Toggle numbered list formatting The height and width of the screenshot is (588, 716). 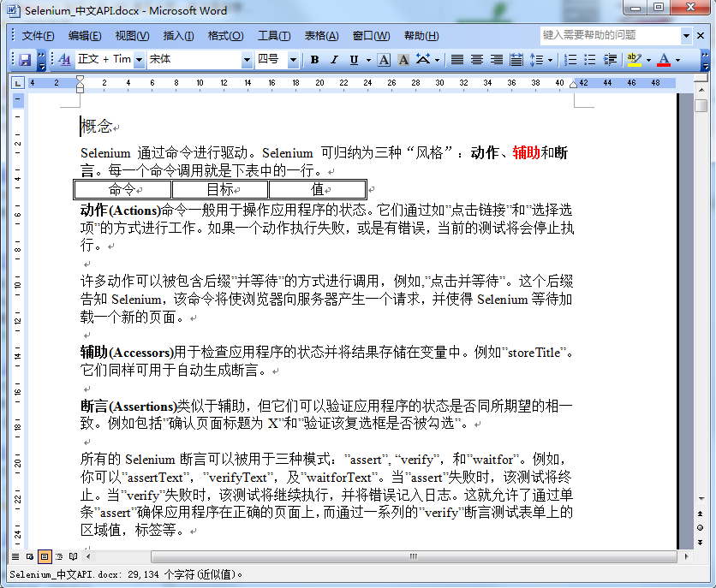[570, 60]
